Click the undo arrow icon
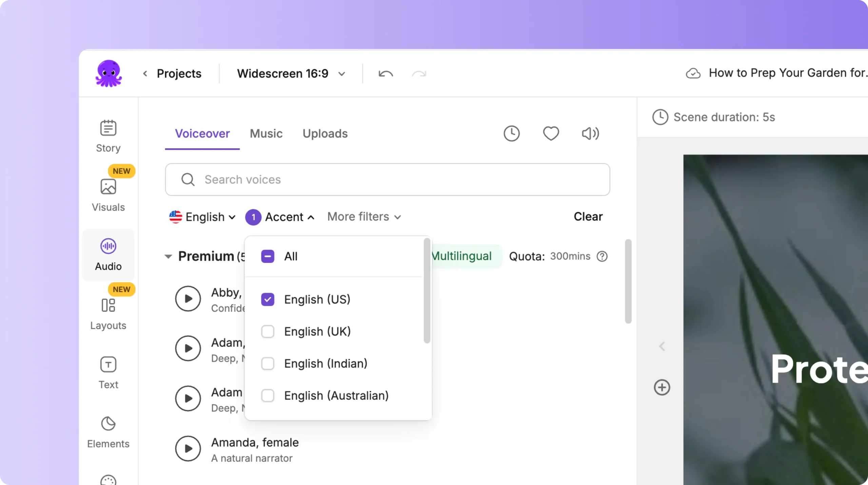The image size is (868, 485). 386,74
